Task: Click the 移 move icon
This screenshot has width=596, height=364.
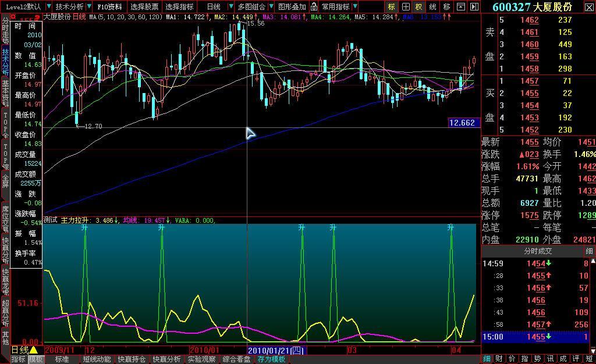Action: click(x=446, y=7)
